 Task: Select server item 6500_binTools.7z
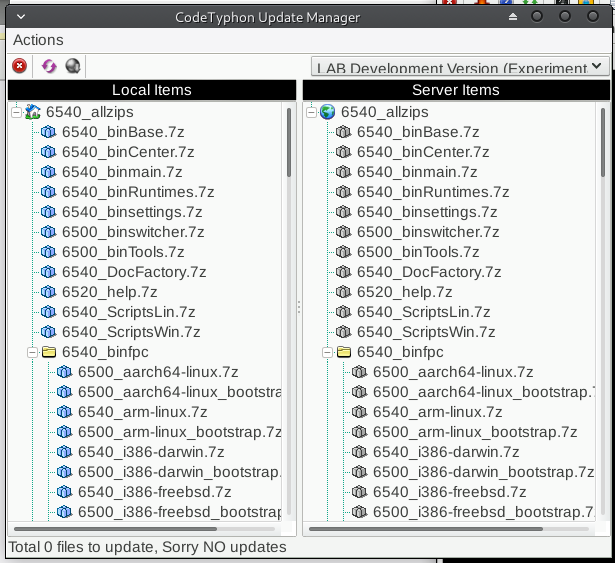coord(418,252)
